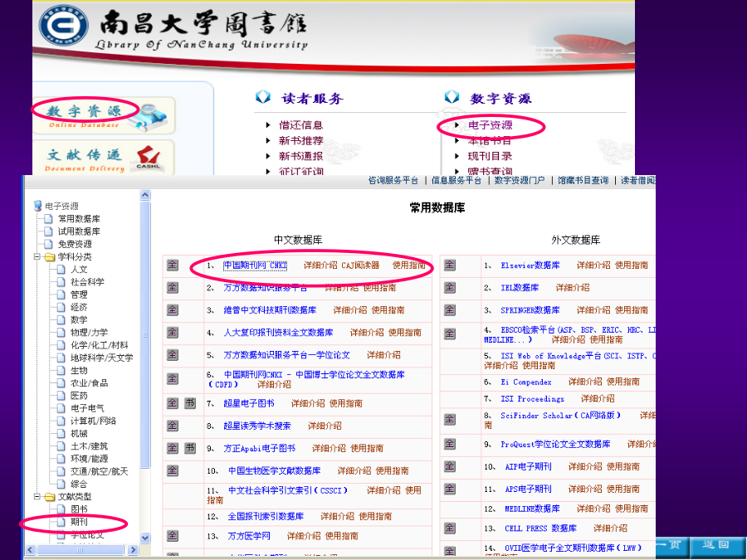
Task: Click the 文献传递 Document Delivery banner button
Action: [104, 158]
